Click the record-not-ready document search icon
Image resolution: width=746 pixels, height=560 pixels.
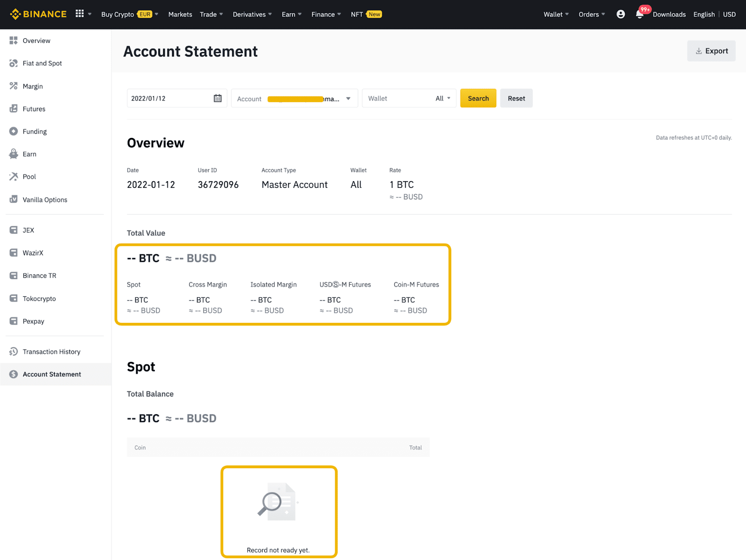click(x=278, y=501)
